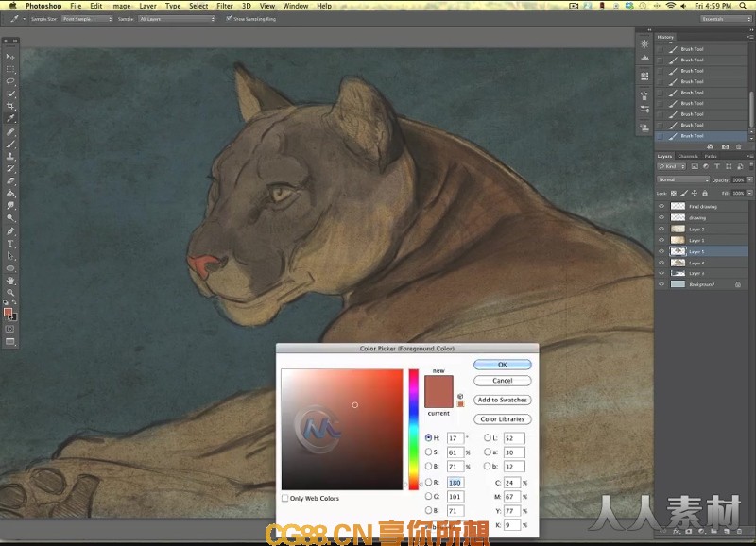Click the foreground color swatch in toolbox
The image size is (756, 546).
point(8,313)
